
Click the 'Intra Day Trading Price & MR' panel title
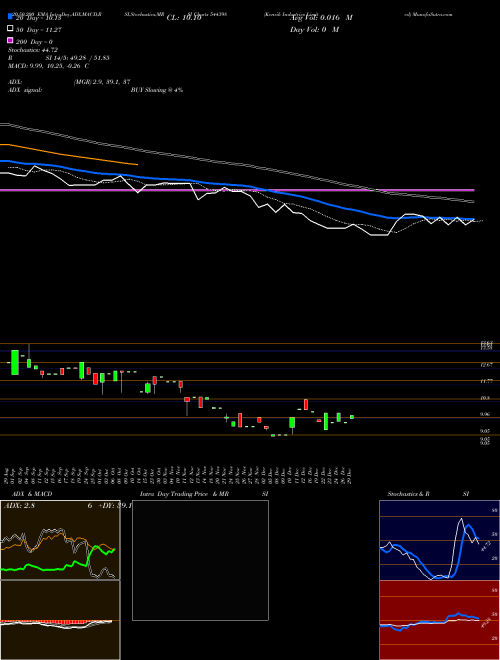tap(184, 494)
